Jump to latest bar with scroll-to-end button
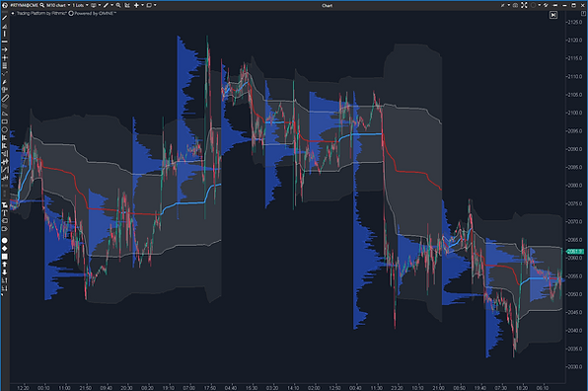 tap(553, 15)
